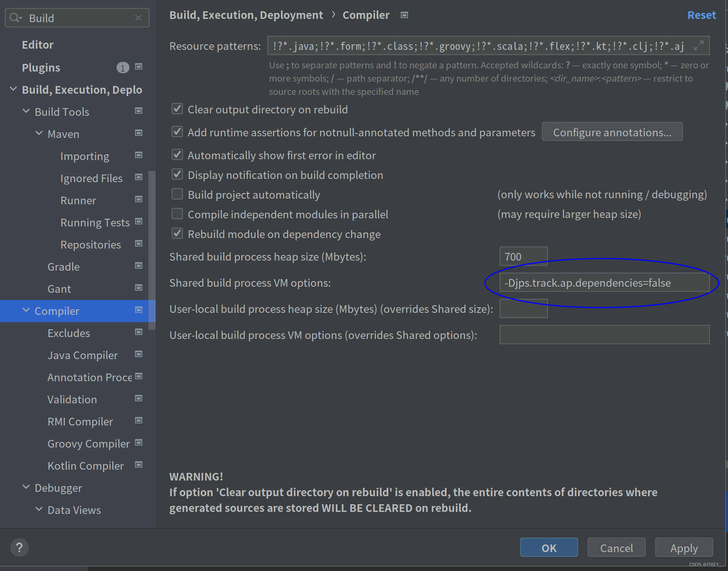Open the Gradle settings page
Screen dimensions: 728x571
tap(64, 267)
